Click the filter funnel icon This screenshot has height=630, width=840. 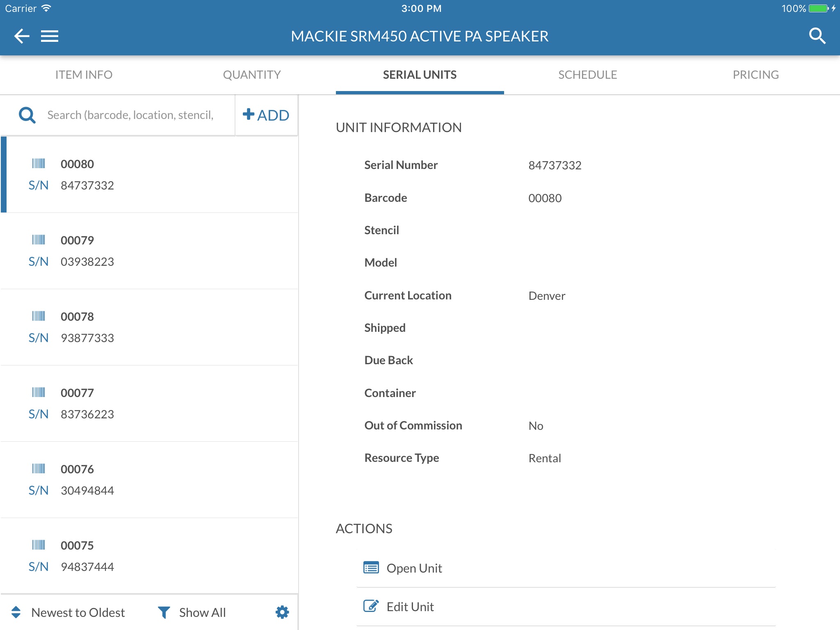164,612
